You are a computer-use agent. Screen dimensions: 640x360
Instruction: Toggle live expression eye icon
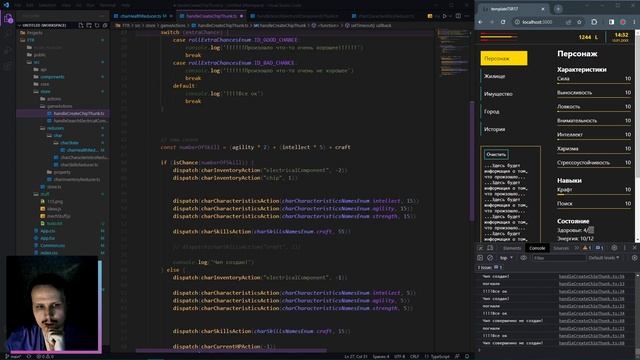click(524, 258)
